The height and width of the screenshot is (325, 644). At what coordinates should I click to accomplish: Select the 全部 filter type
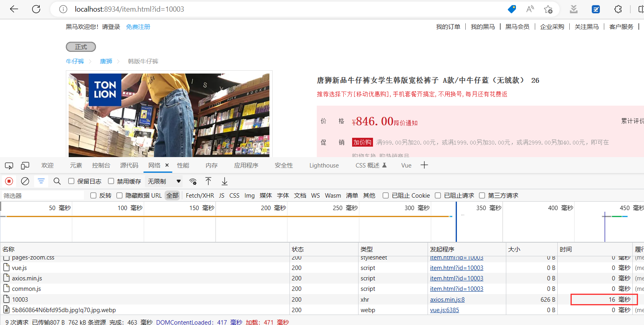tap(173, 195)
